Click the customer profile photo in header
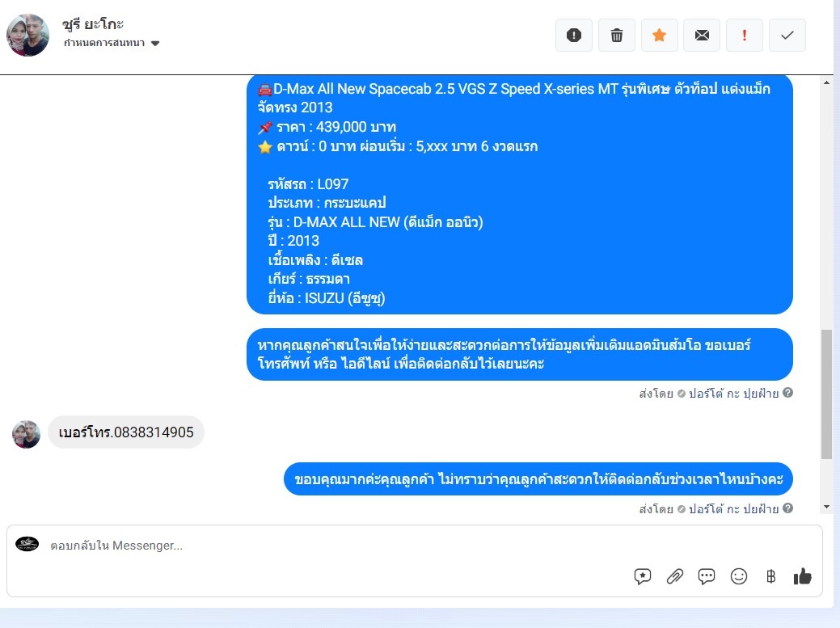The height and width of the screenshot is (628, 840). pos(27,36)
